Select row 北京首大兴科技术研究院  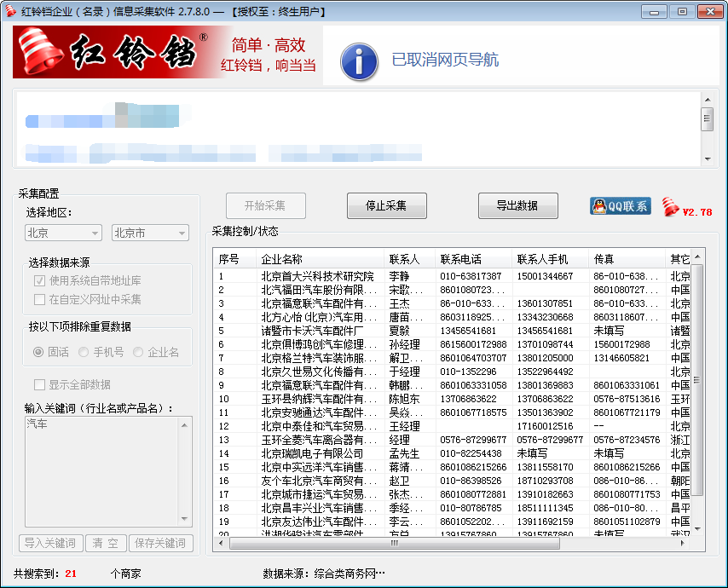452,276
